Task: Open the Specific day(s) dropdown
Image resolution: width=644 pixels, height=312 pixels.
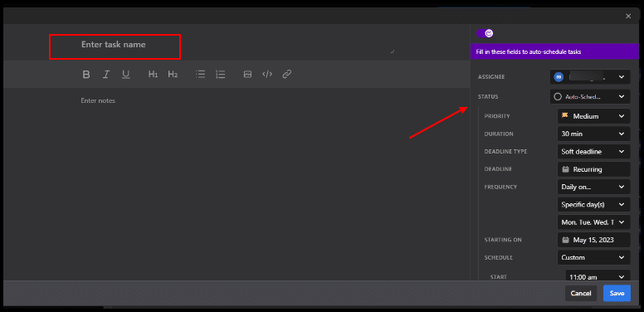Action: pos(593,204)
